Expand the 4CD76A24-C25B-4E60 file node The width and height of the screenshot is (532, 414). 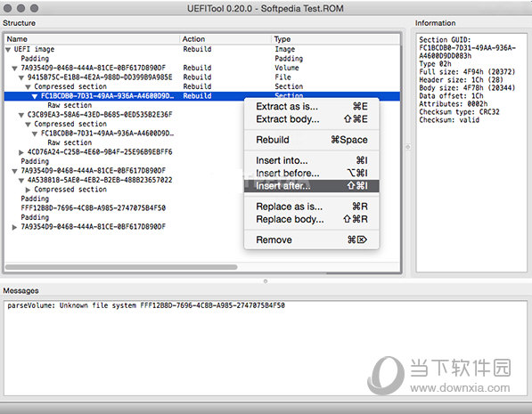pyautogui.click(x=21, y=152)
